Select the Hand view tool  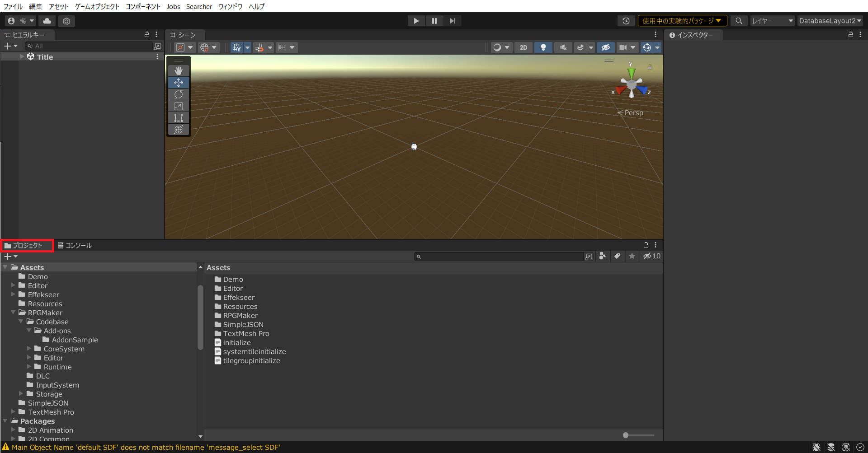[x=179, y=71]
